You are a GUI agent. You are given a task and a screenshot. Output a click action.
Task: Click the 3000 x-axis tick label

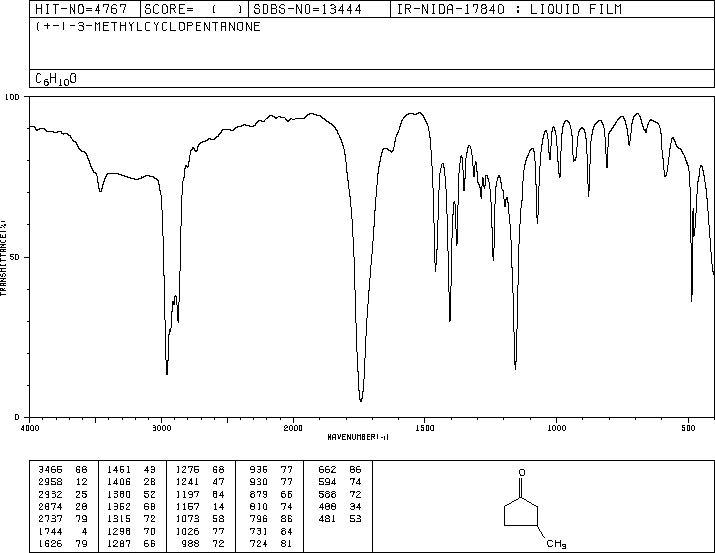pos(161,428)
